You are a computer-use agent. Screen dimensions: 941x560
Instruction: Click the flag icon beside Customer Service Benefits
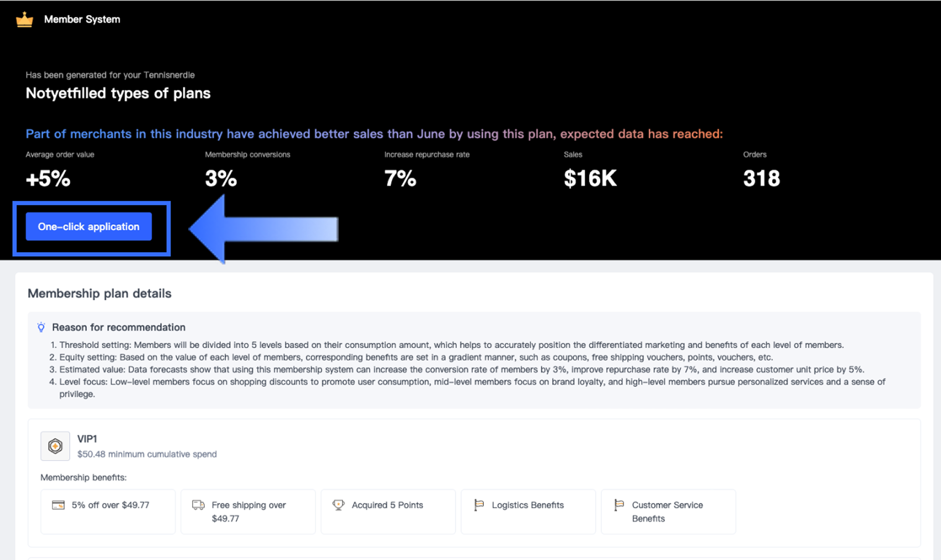pos(619,505)
